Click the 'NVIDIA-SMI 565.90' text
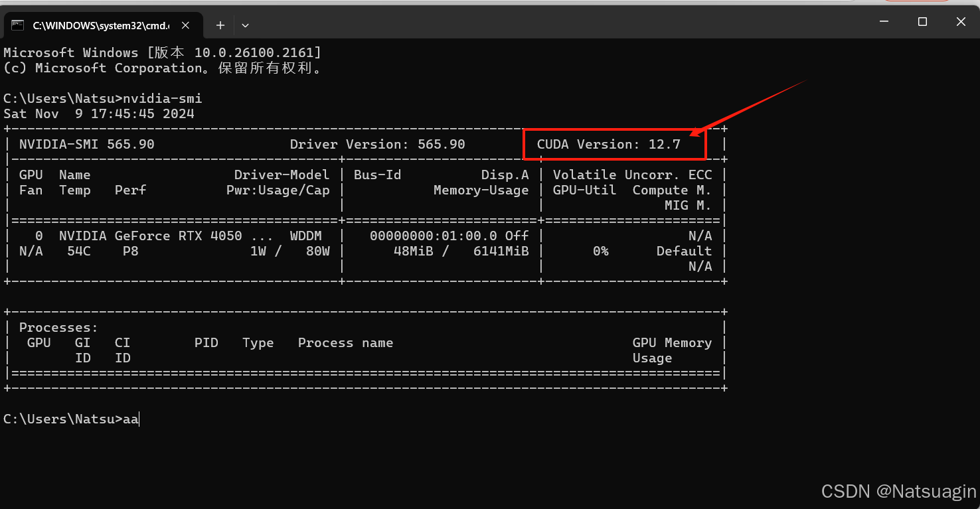 [x=87, y=144]
